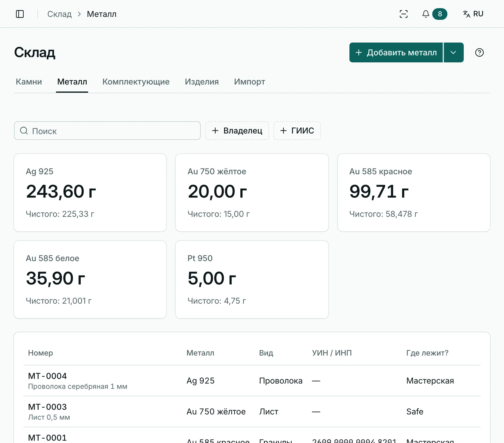Click the Где лежит? column header

[427, 353]
